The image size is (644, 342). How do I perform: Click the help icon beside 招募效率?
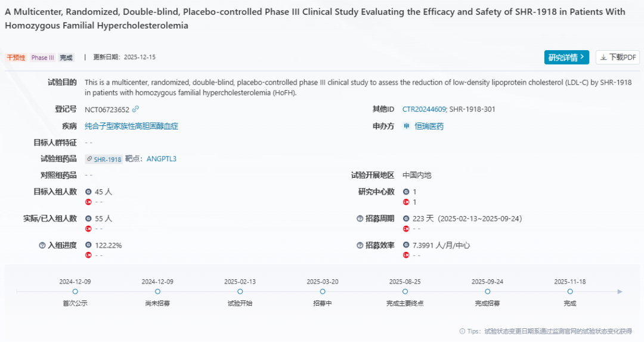coord(360,245)
